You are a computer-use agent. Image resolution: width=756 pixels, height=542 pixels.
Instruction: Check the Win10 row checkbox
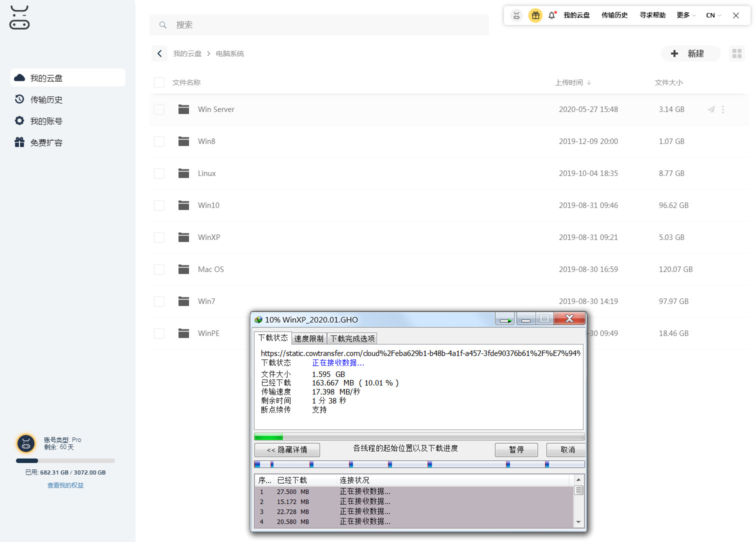pyautogui.click(x=159, y=205)
